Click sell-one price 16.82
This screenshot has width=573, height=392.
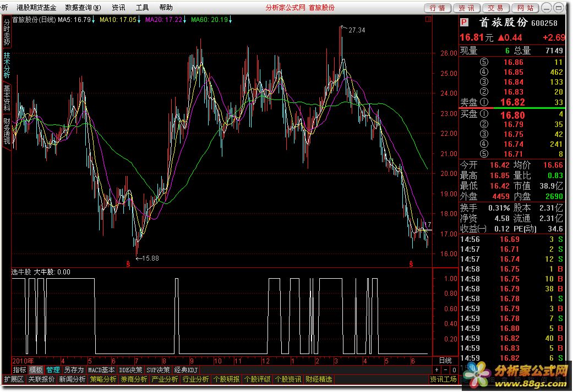[512, 102]
